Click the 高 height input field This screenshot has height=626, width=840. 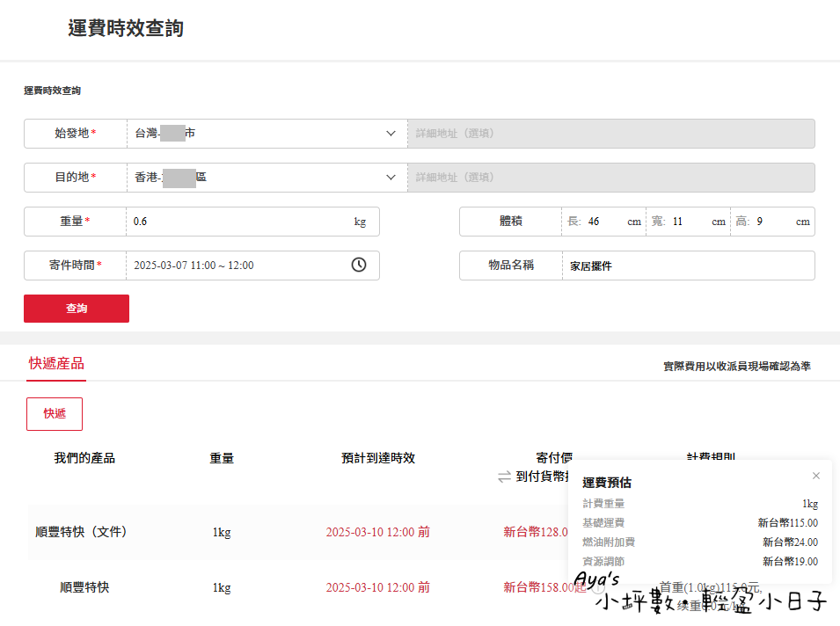772,222
